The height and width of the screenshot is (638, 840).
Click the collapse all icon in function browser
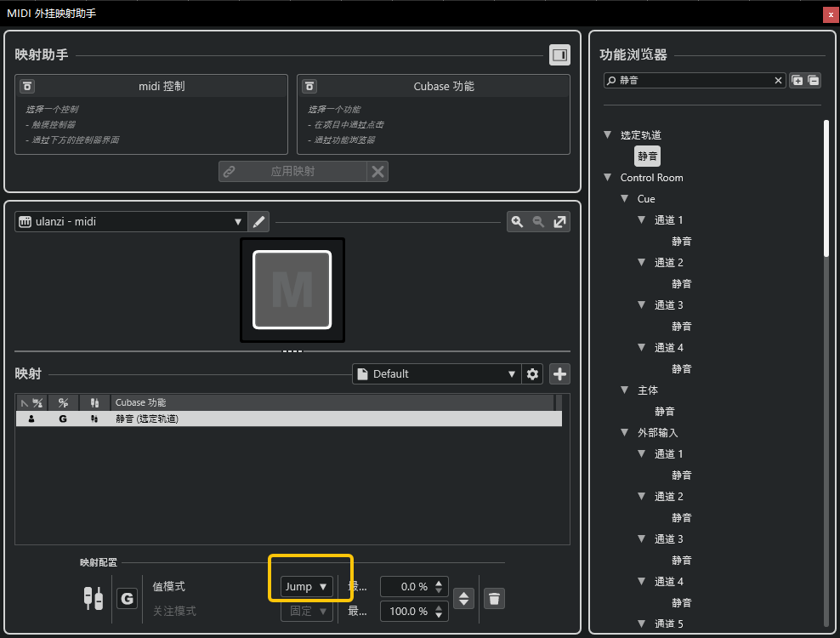point(813,81)
